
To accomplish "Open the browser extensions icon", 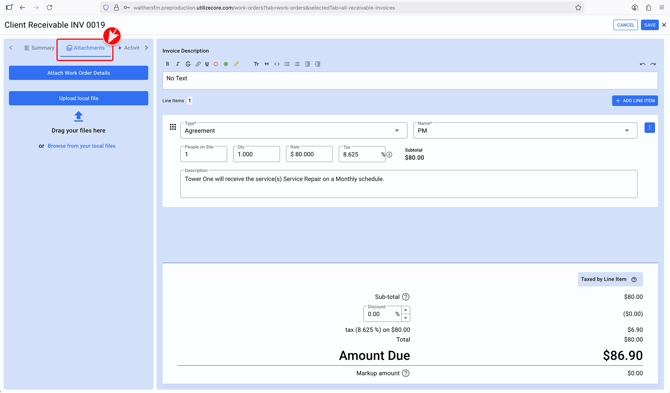I will point(648,7).
